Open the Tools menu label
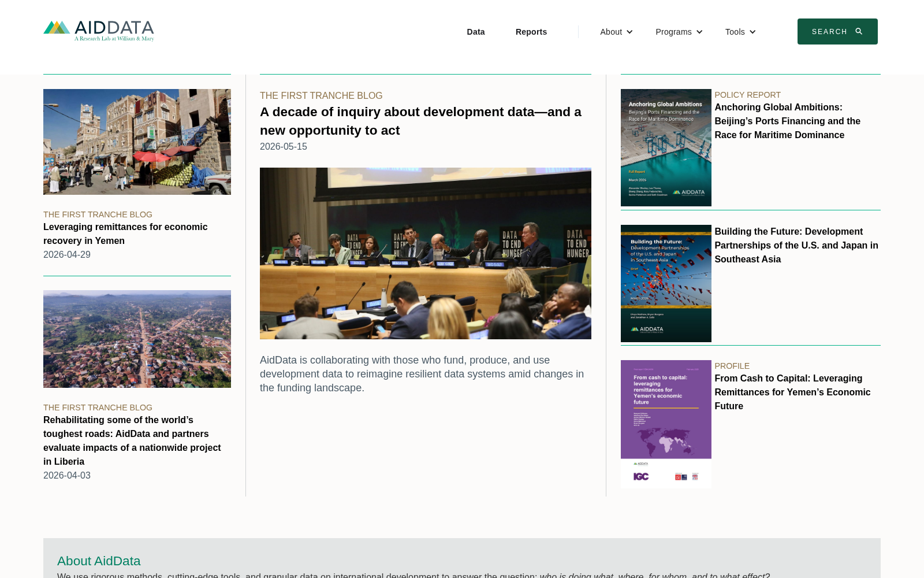This screenshot has height=578, width=924. [x=735, y=32]
